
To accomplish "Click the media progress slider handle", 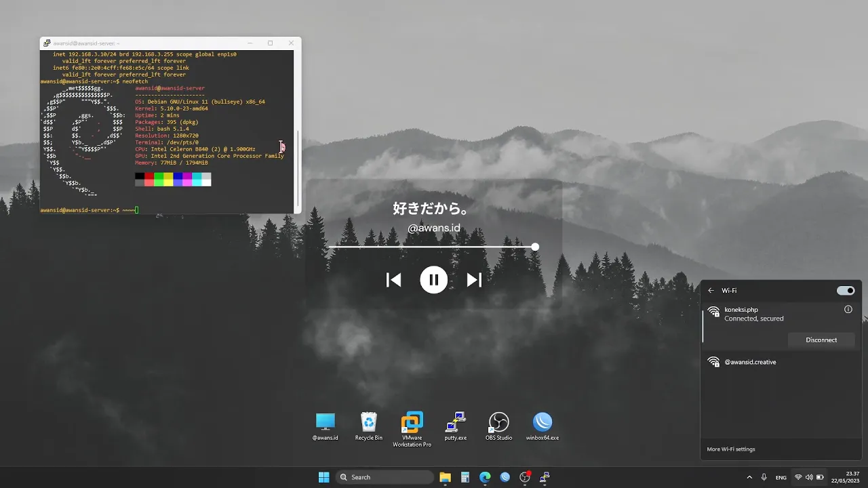I will point(535,247).
